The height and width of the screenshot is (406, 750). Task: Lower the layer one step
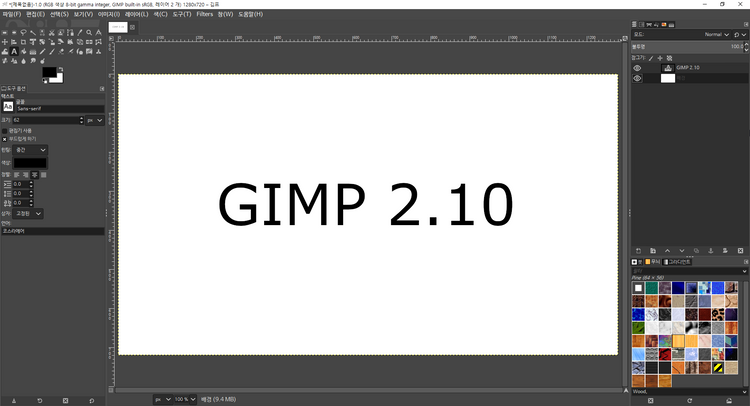coord(682,251)
